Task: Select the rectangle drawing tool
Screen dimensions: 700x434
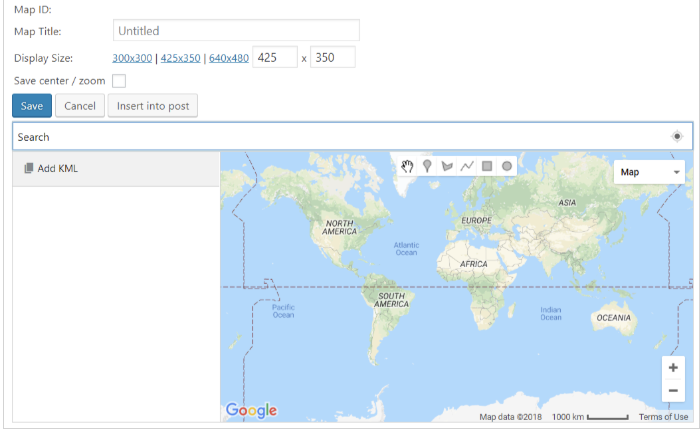Action: (487, 166)
